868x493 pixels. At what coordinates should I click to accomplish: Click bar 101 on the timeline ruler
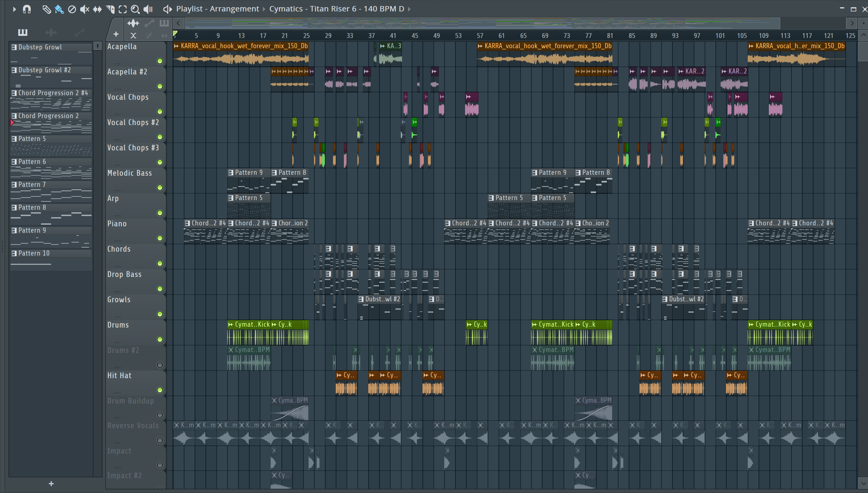[x=720, y=36]
